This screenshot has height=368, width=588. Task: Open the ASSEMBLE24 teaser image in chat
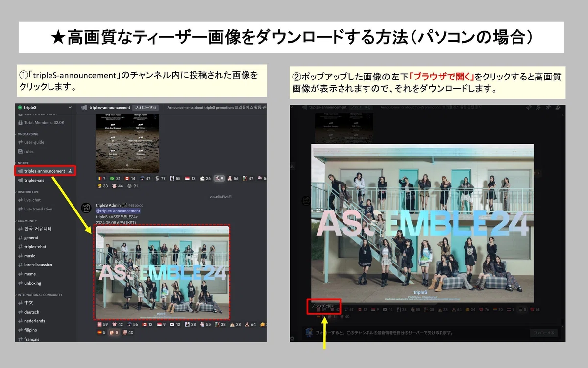[162, 272]
